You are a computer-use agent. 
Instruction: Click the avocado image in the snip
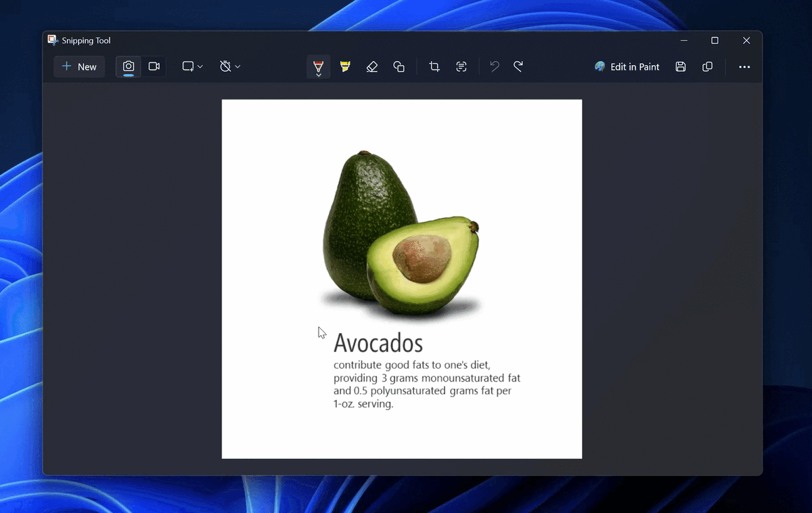pyautogui.click(x=401, y=234)
